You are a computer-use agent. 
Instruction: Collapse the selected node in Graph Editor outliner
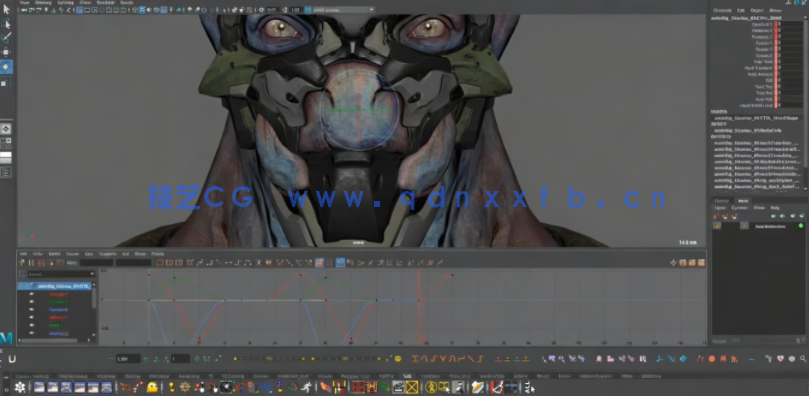coord(32,286)
